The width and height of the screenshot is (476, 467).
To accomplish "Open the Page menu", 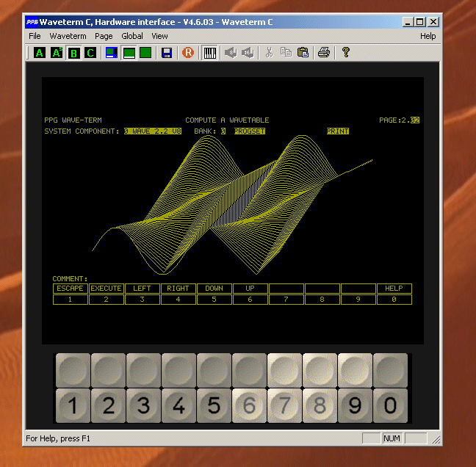I will pos(104,36).
